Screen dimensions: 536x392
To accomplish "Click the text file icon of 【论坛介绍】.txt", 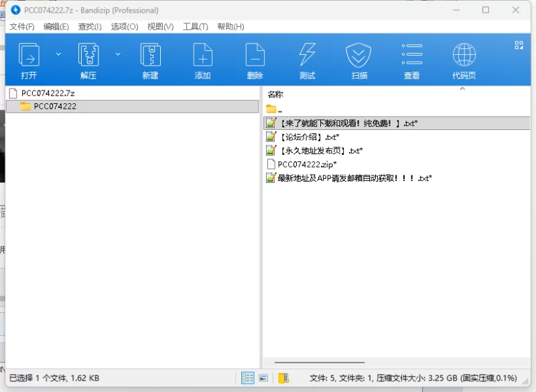I will [271, 137].
